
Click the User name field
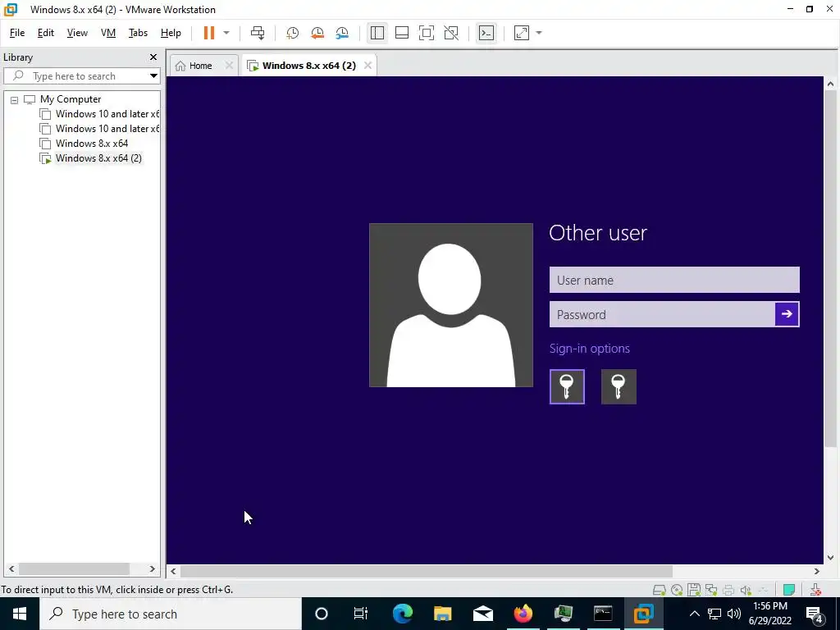674,280
